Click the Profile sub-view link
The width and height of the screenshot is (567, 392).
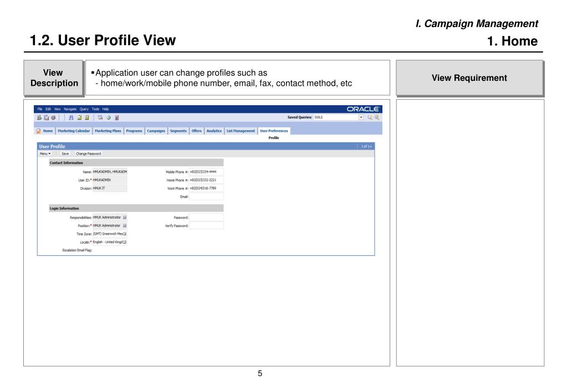274,138
